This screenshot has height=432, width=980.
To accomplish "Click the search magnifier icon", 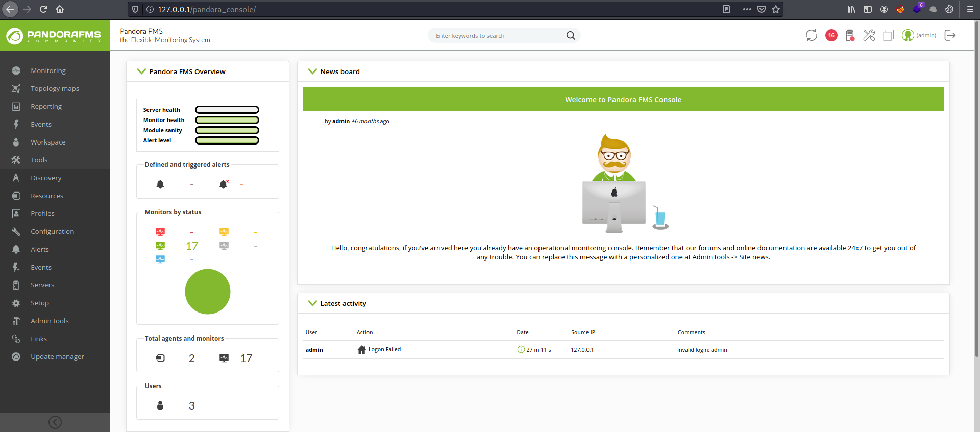I will 570,36.
